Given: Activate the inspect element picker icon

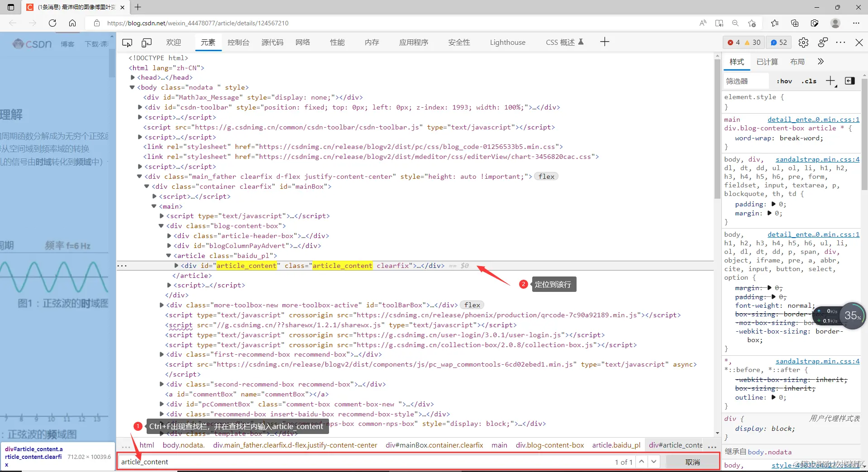Looking at the screenshot, I should (127, 43).
